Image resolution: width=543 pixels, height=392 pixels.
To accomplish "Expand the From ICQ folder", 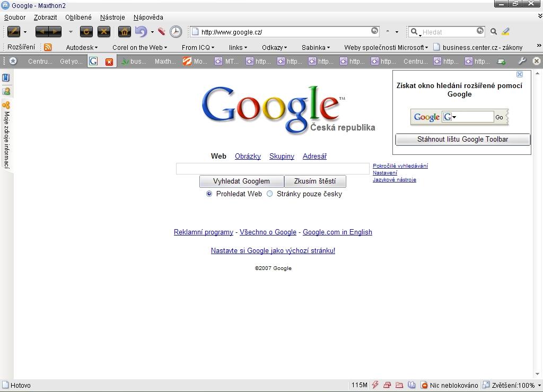I will point(198,47).
